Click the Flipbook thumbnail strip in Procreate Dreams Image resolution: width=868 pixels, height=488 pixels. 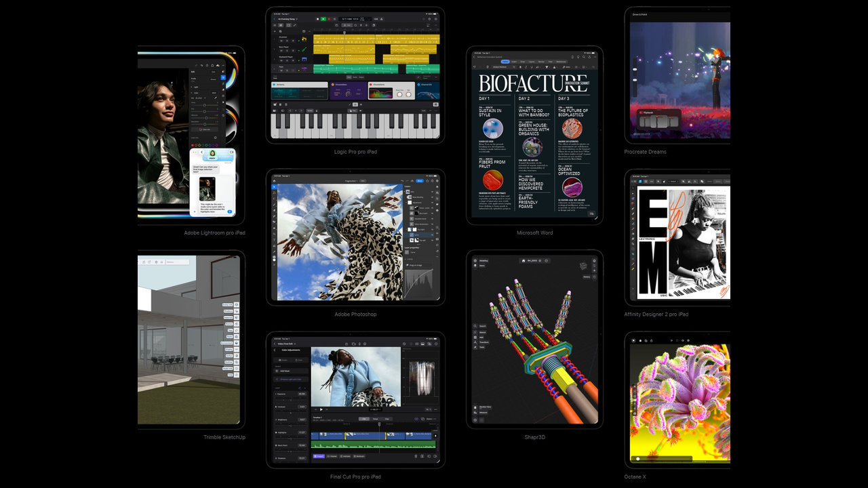[x=658, y=122]
